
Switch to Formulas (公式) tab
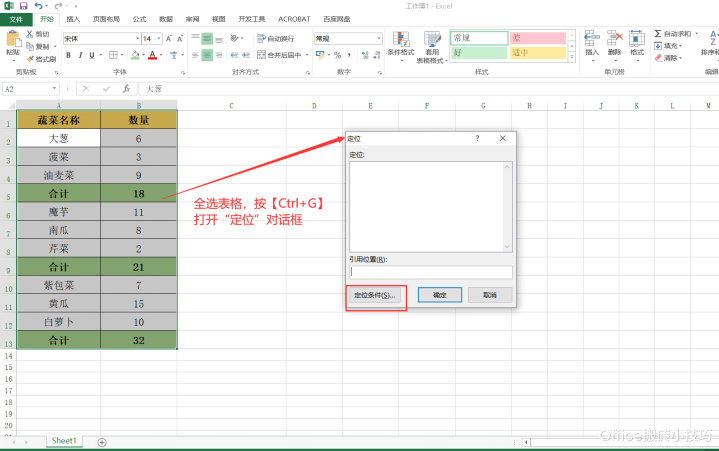pyautogui.click(x=139, y=19)
